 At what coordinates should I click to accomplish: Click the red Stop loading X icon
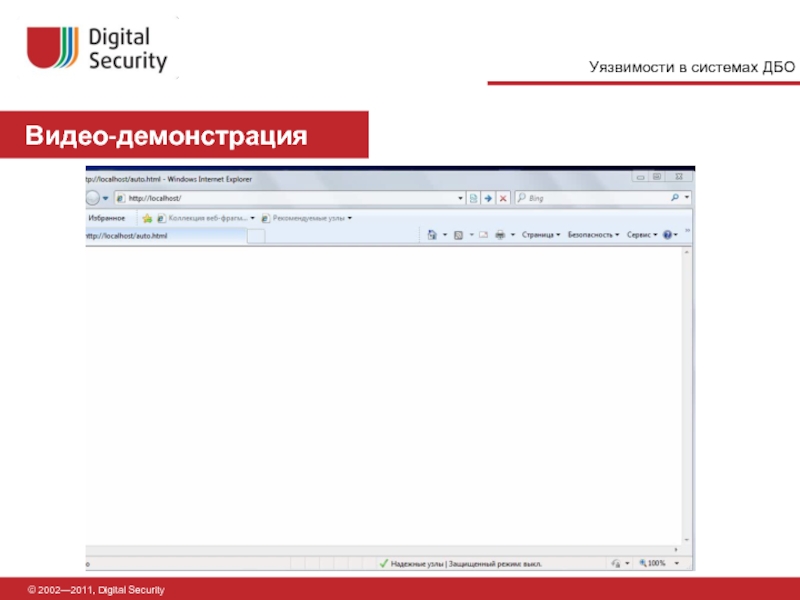503,198
